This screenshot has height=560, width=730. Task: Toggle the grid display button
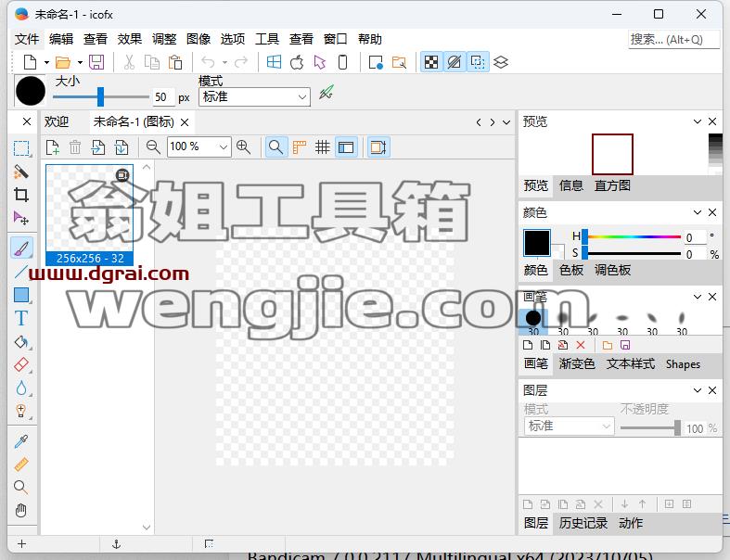[322, 147]
